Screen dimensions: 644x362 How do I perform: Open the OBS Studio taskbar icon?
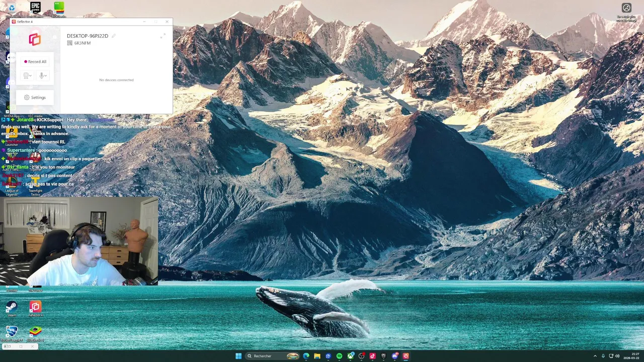361,356
